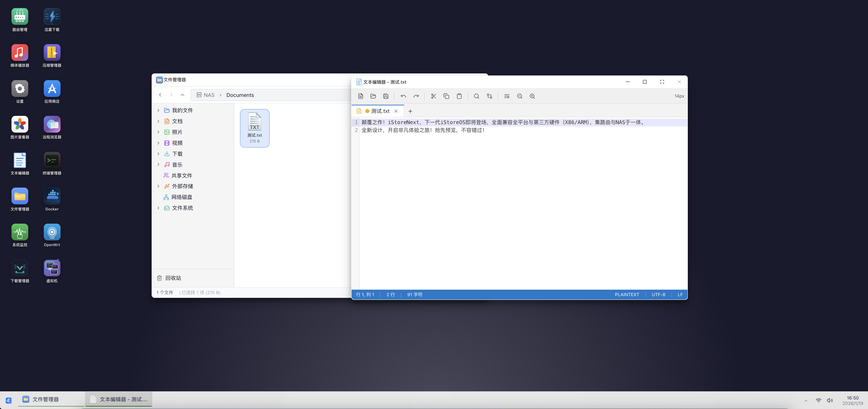Image resolution: width=868 pixels, height=409 pixels.
Task: Click the Find and Replace icon
Action: tap(489, 96)
